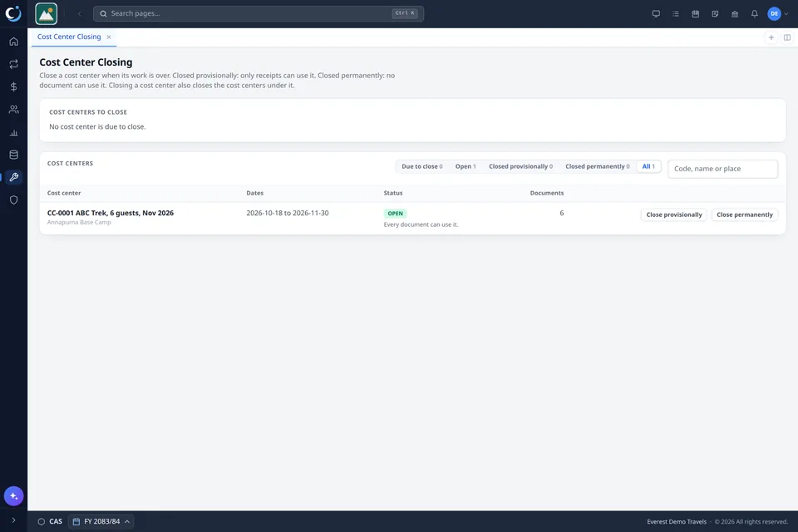The width and height of the screenshot is (798, 532).
Task: Open the database stack icon in sidebar
Action: pos(14,155)
